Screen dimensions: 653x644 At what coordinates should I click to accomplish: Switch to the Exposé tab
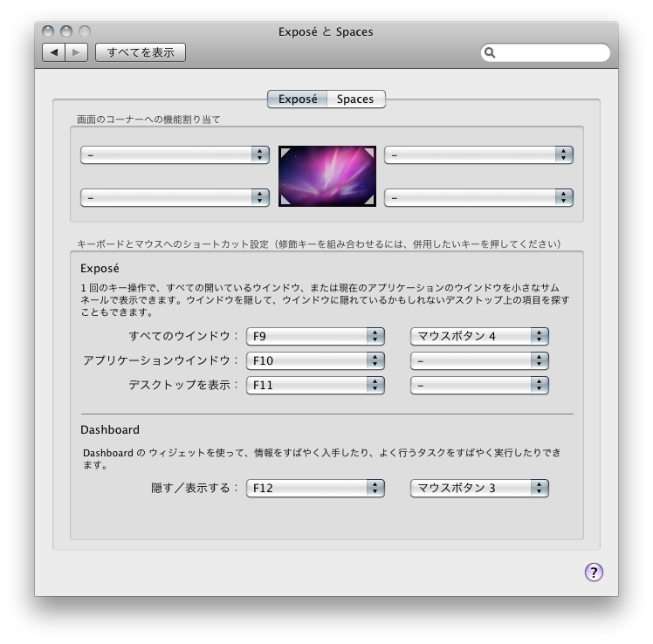click(x=298, y=99)
